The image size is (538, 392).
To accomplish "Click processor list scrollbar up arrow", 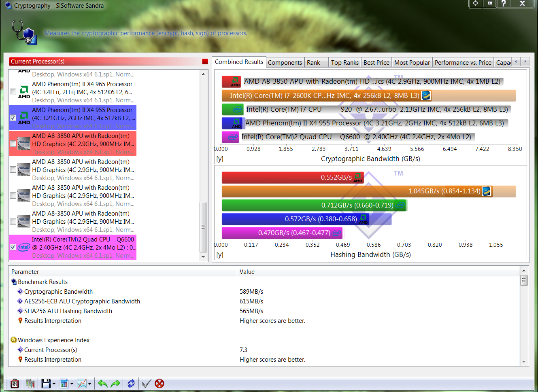I will [x=203, y=74].
